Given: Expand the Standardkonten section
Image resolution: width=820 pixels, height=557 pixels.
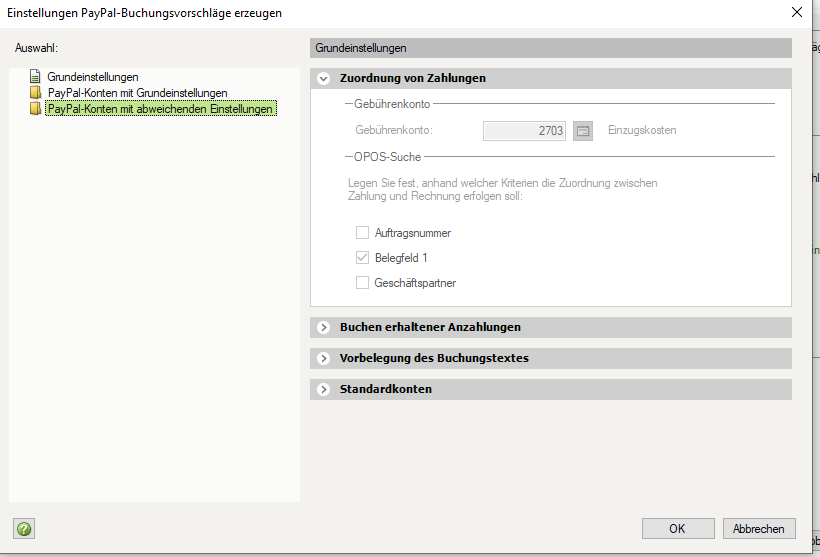Looking at the screenshot, I should point(323,389).
